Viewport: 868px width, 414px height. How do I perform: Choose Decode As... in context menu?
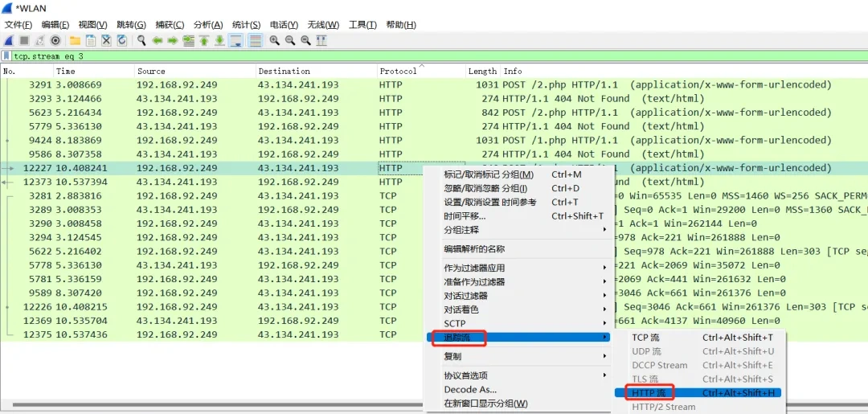[518, 390]
